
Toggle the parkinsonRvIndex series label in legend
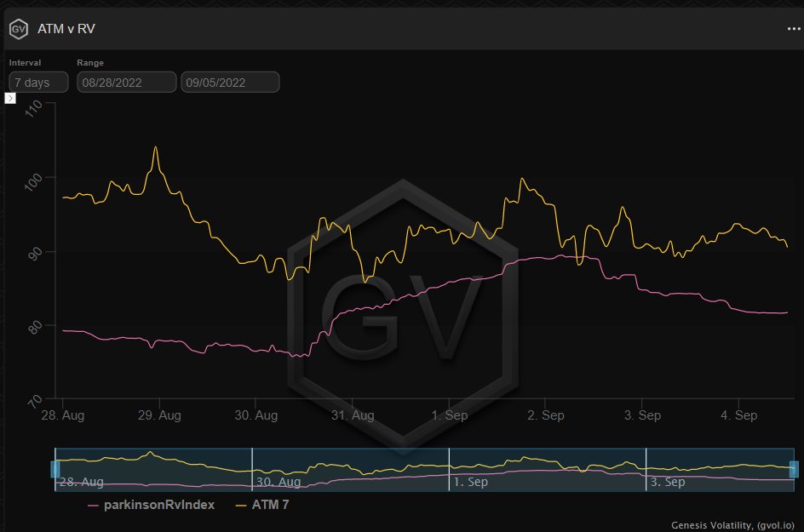pos(158,505)
